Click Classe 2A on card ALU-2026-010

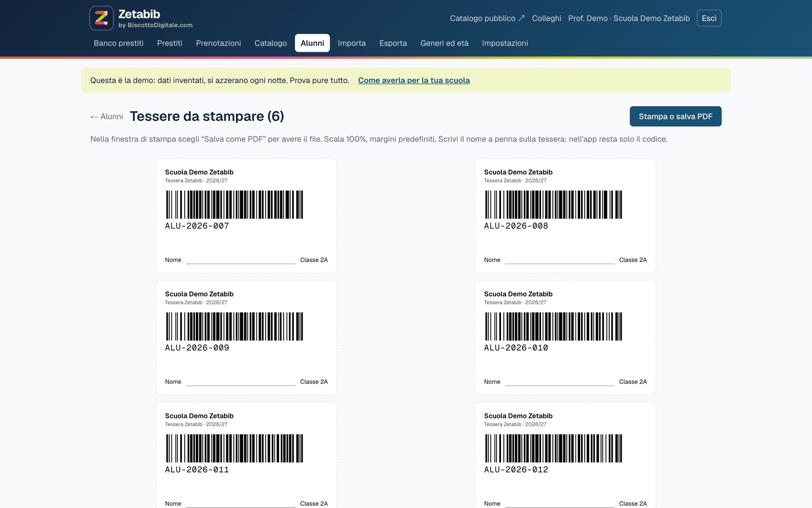point(633,382)
